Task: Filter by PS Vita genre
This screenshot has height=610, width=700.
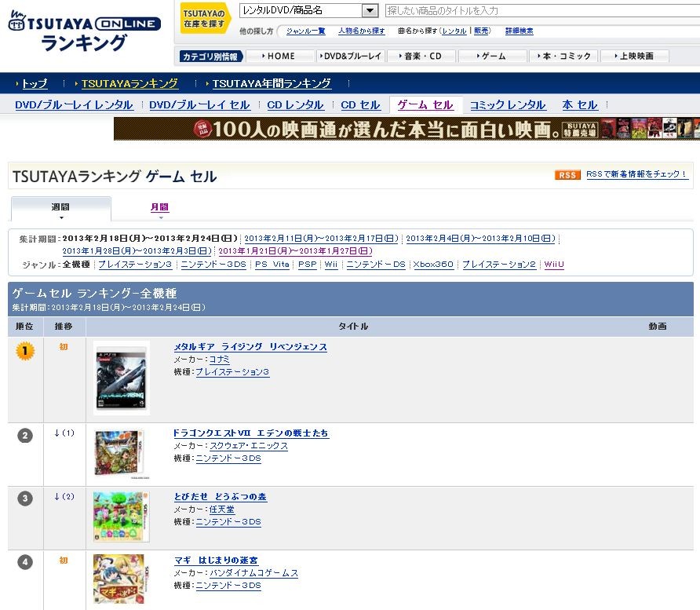Action: pos(272,265)
